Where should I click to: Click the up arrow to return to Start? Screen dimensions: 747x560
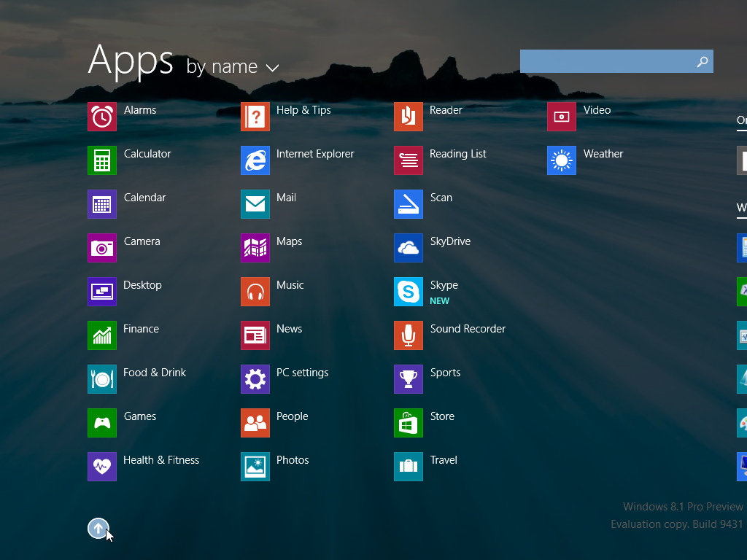(x=98, y=529)
